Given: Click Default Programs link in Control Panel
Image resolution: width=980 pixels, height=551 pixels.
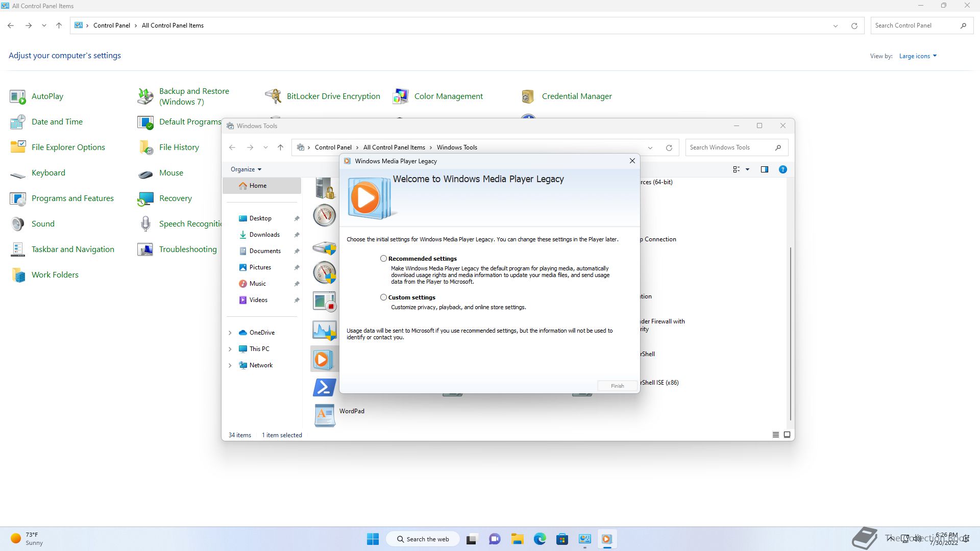Looking at the screenshot, I should point(190,122).
